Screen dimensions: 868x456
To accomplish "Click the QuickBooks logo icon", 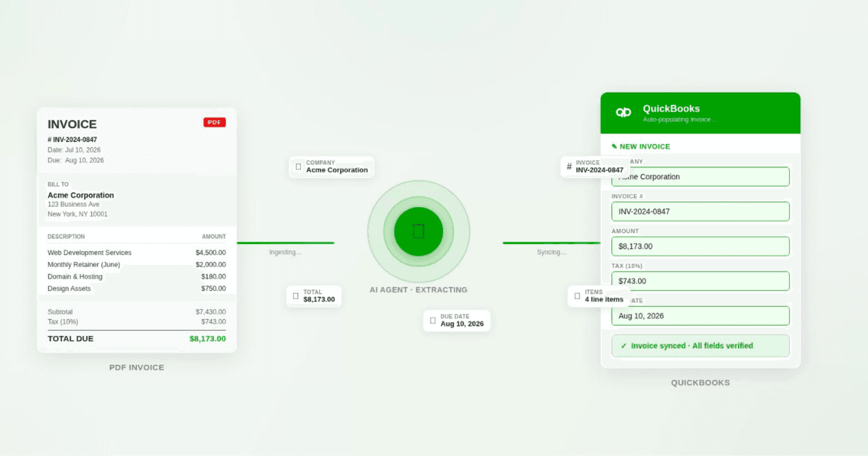I will point(624,112).
